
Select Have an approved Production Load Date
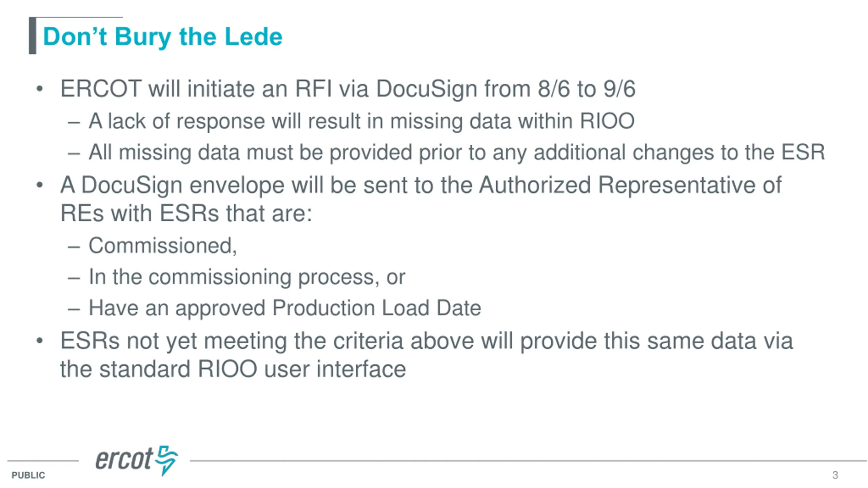click(285, 308)
